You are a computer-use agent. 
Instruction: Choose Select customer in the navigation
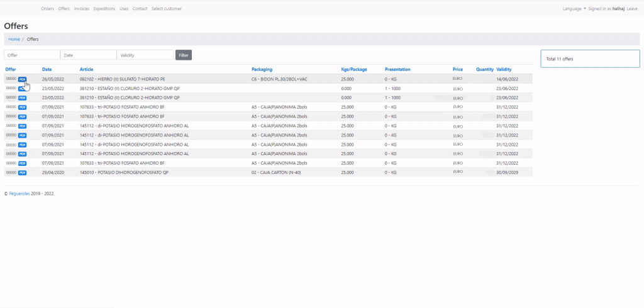tap(167, 9)
